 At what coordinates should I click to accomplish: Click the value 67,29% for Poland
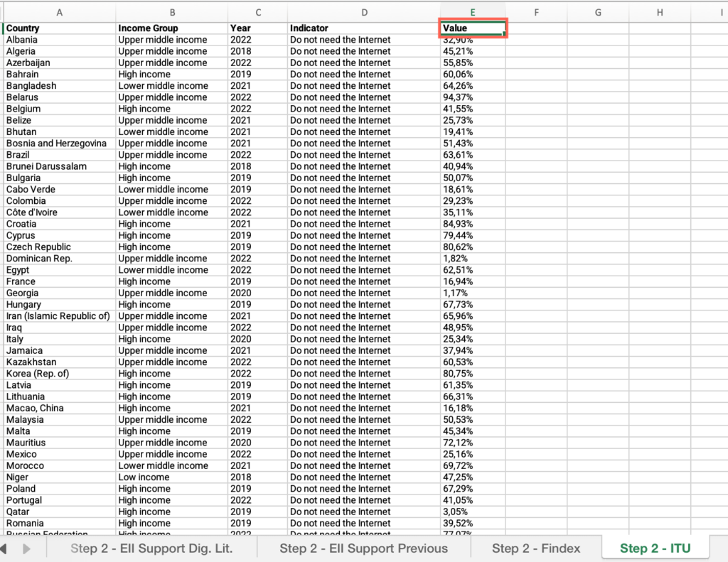[473, 489]
